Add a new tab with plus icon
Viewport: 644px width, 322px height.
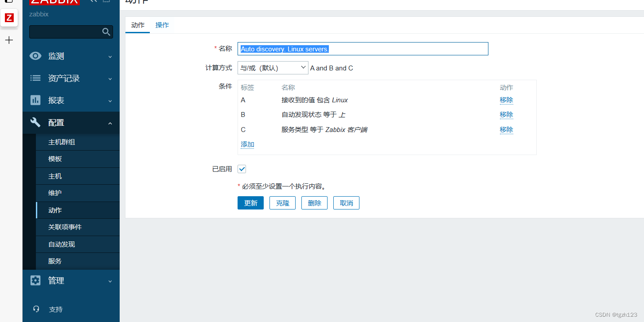tap(9, 40)
